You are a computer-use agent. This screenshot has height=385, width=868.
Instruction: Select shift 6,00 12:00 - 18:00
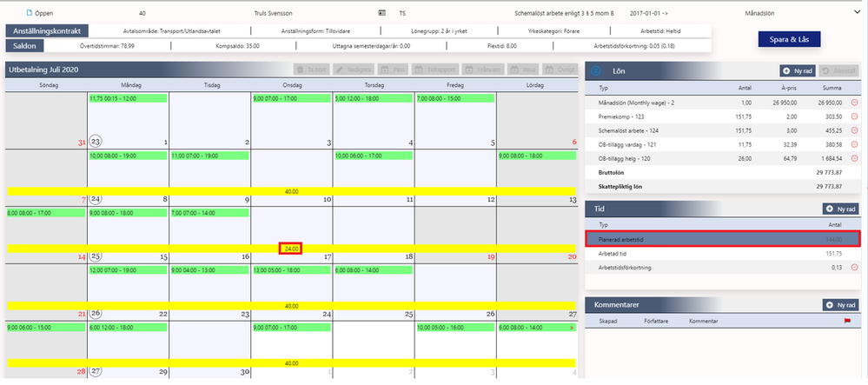128,328
